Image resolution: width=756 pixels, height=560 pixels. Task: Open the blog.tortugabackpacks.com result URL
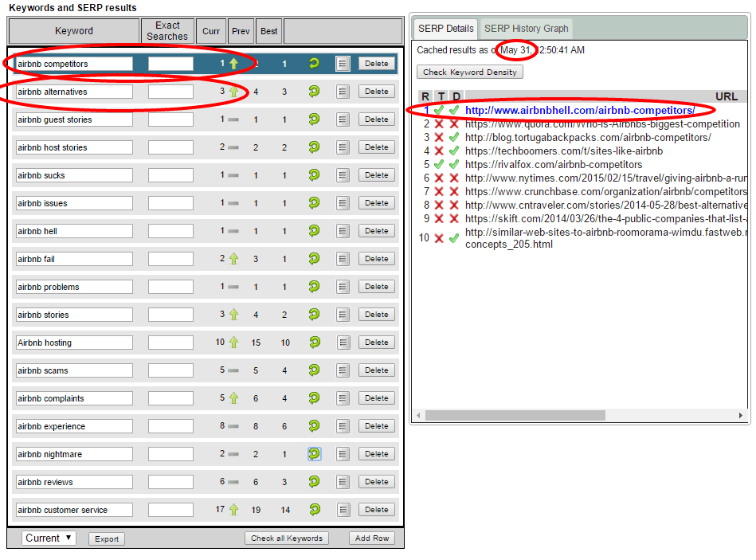[588, 137]
